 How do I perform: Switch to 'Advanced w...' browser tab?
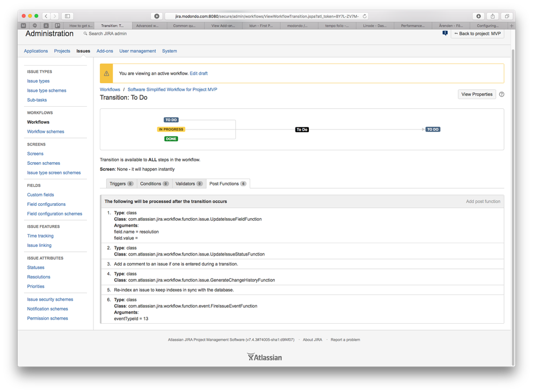point(147,26)
